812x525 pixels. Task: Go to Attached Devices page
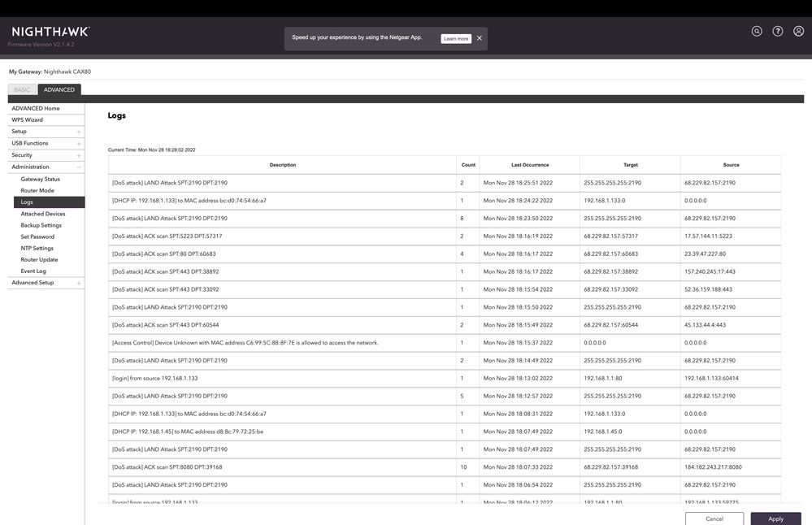[43, 214]
